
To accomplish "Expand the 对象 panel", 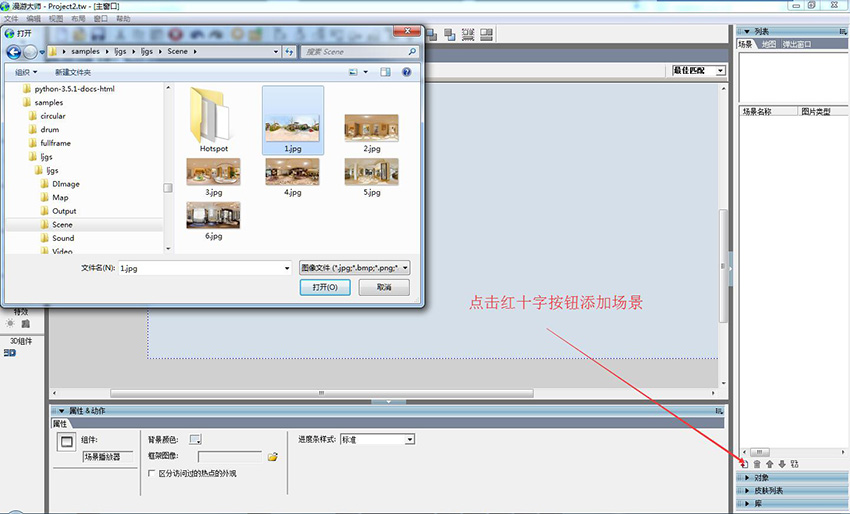I will point(762,478).
